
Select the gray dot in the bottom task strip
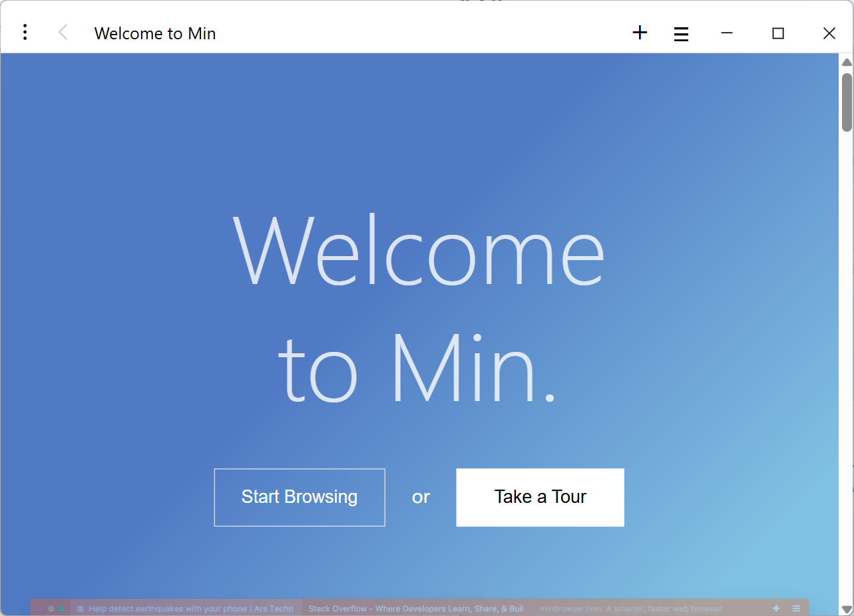pyautogui.click(x=51, y=608)
